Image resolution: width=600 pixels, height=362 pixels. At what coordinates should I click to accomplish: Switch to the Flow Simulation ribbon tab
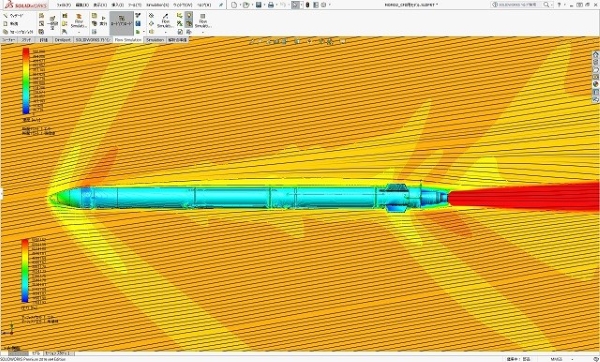tap(127, 40)
